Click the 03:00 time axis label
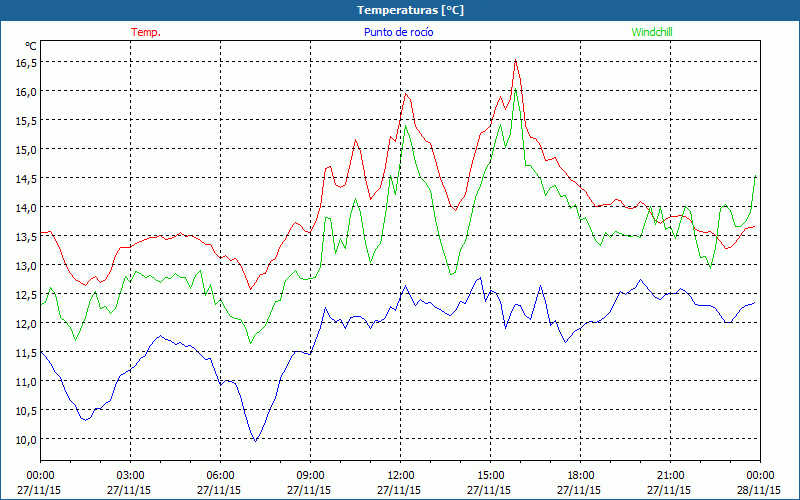 [x=131, y=476]
